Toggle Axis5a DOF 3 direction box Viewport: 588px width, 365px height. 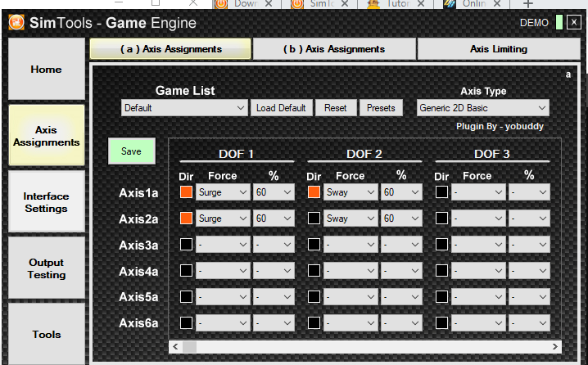coord(441,297)
